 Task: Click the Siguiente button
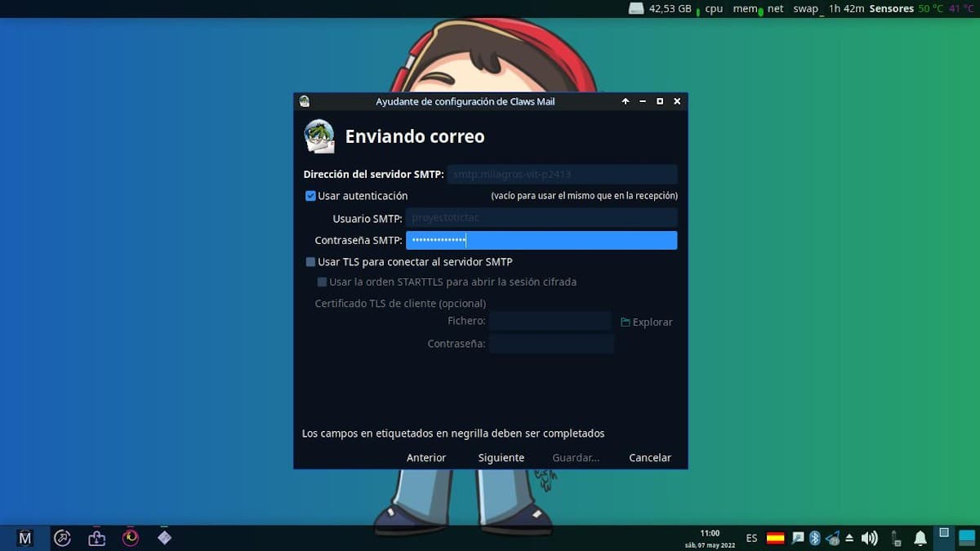tap(501, 458)
